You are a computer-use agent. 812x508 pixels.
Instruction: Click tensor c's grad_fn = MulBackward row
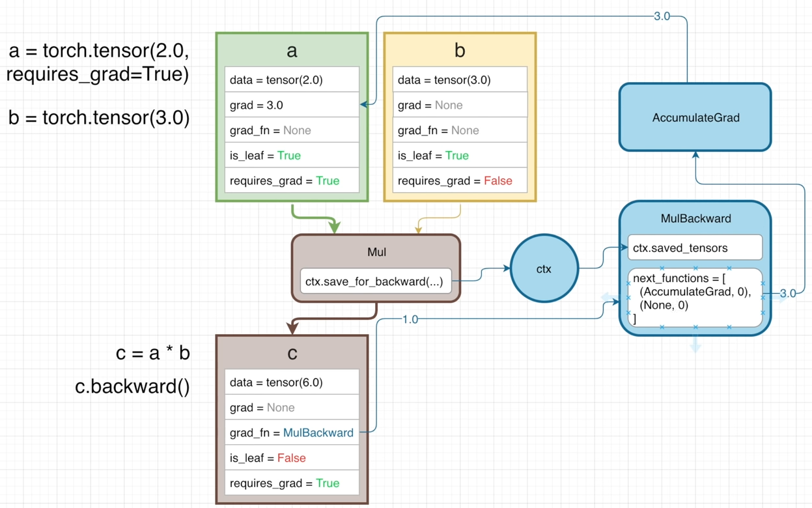(x=292, y=432)
